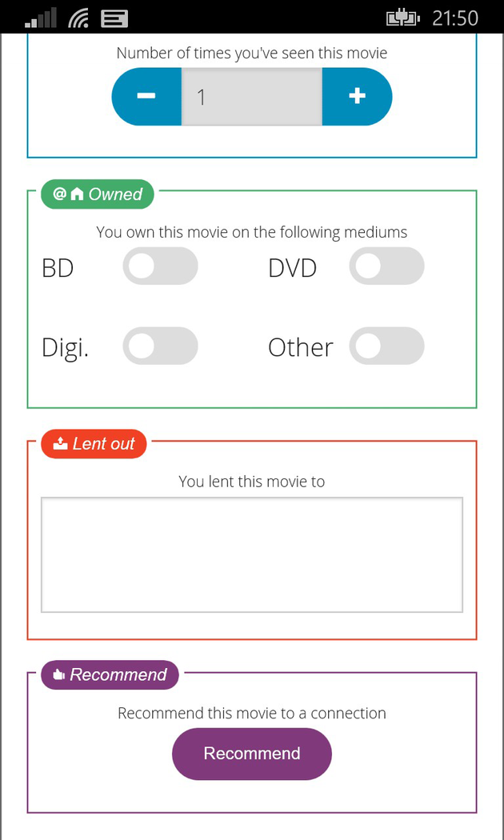
Task: Tap the battery charging indicator
Action: tap(403, 18)
